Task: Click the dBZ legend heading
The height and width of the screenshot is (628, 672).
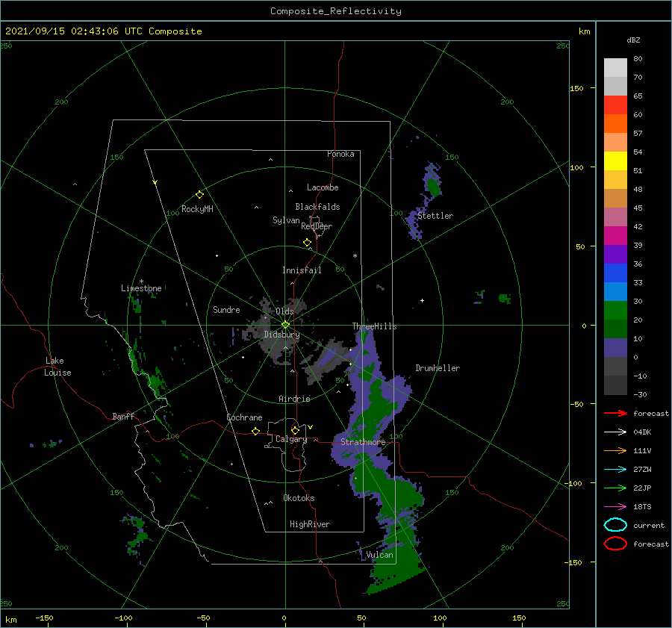Action: coord(633,40)
